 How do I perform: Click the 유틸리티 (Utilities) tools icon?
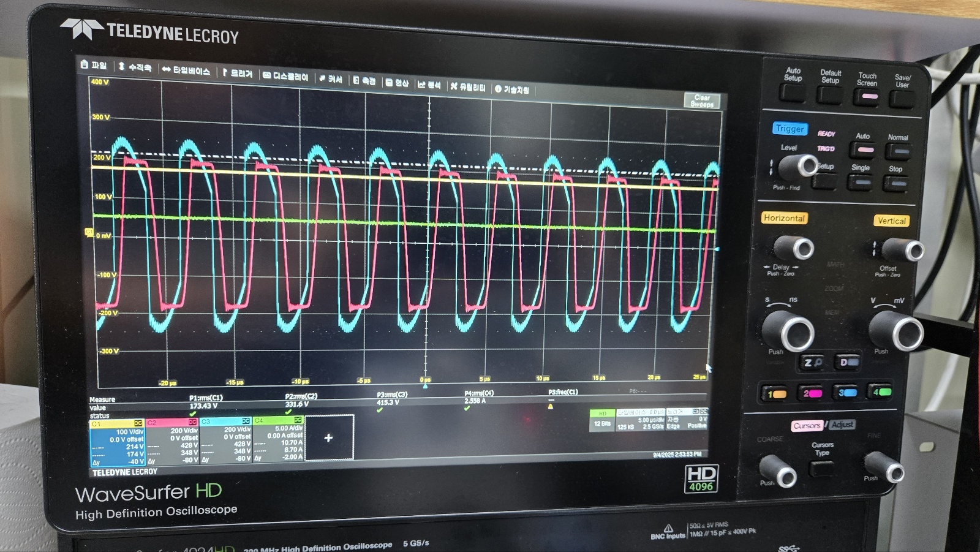coord(454,86)
